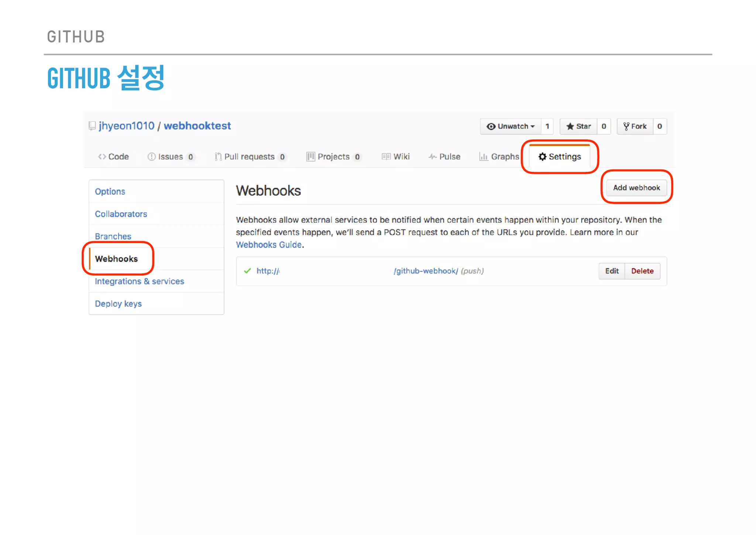
Task: Click the Pulse waveform icon
Action: pos(432,157)
